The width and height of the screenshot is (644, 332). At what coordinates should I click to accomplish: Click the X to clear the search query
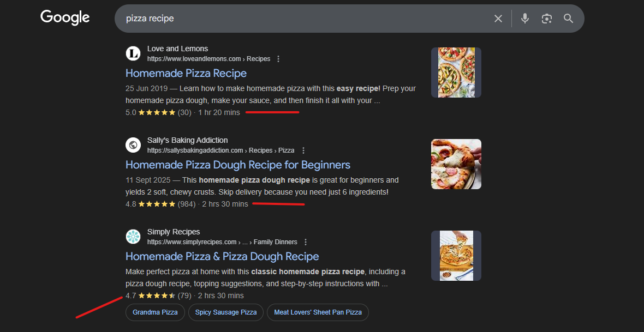[498, 18]
